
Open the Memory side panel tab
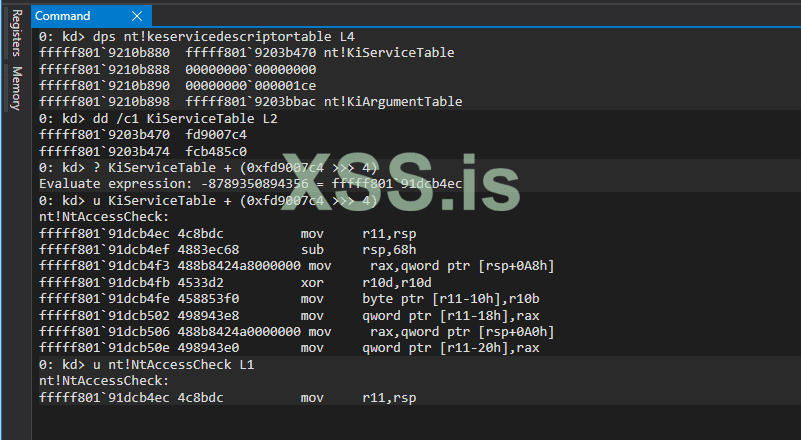[16, 88]
